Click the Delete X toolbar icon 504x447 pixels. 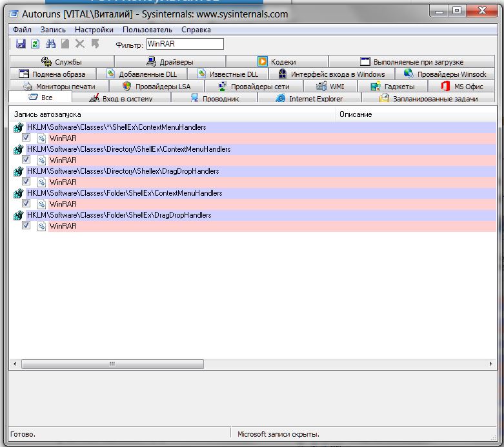tap(80, 44)
